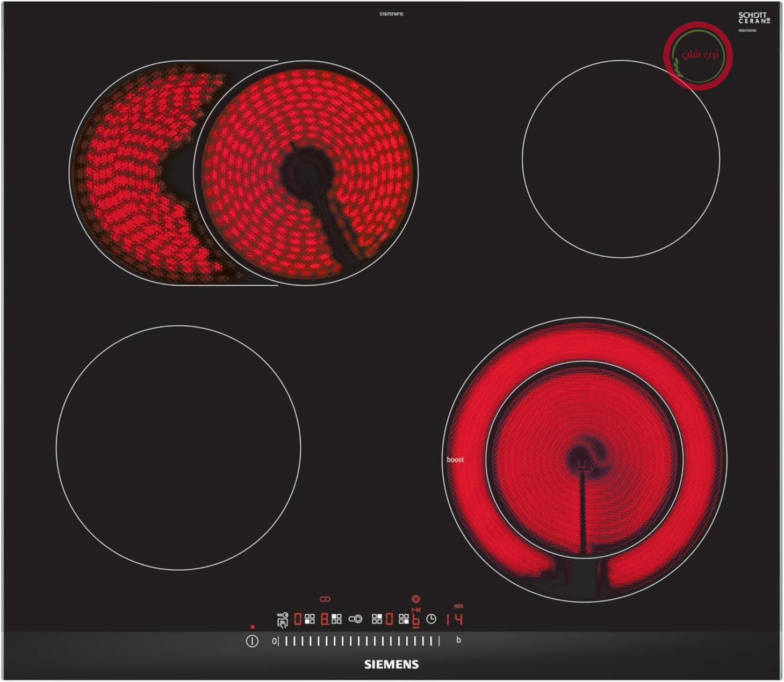This screenshot has width=784, height=682.
Task: Select the bottom-left zone selector grid
Action: pyautogui.click(x=310, y=619)
